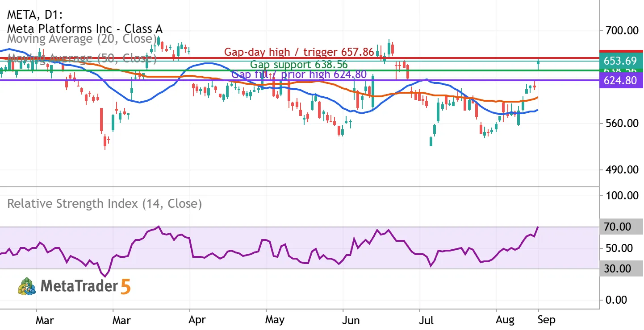Click the Jul date axis label
Screen dimensions: 644x330
click(x=427, y=320)
